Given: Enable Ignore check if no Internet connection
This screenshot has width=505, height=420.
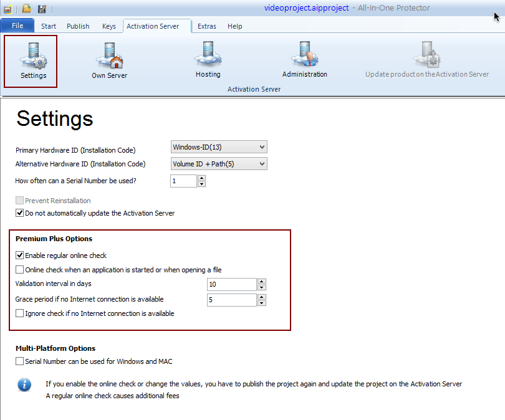Looking at the screenshot, I should 20,313.
